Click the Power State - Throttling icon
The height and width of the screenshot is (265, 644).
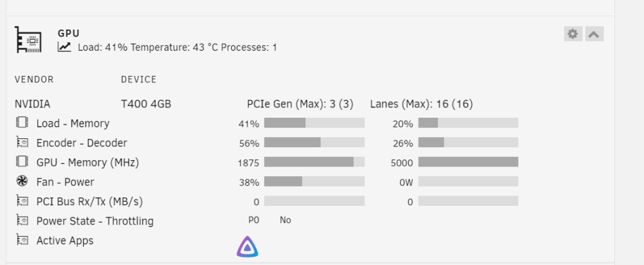pyautogui.click(x=22, y=220)
